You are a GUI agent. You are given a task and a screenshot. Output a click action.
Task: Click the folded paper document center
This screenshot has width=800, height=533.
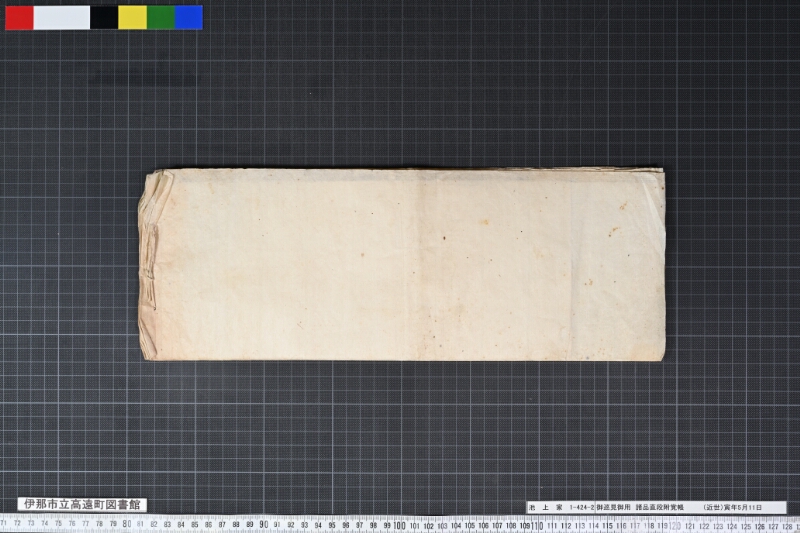click(x=402, y=264)
